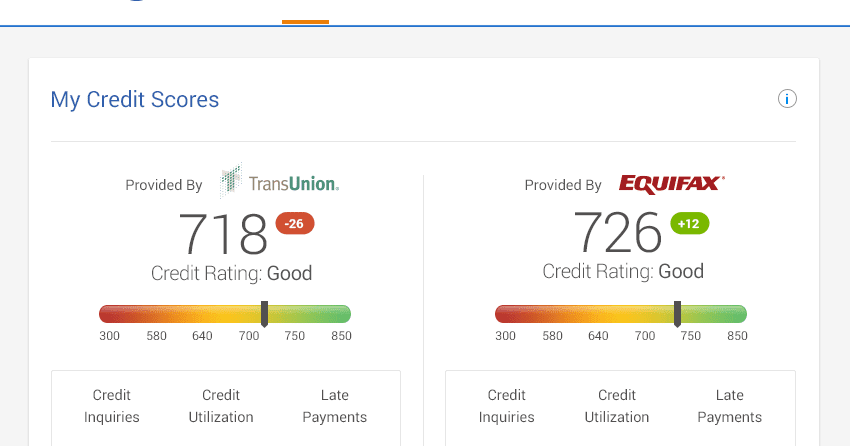Click TransUnion Credit Rating: Good text
Image resolution: width=850 pixels, height=446 pixels.
click(231, 273)
